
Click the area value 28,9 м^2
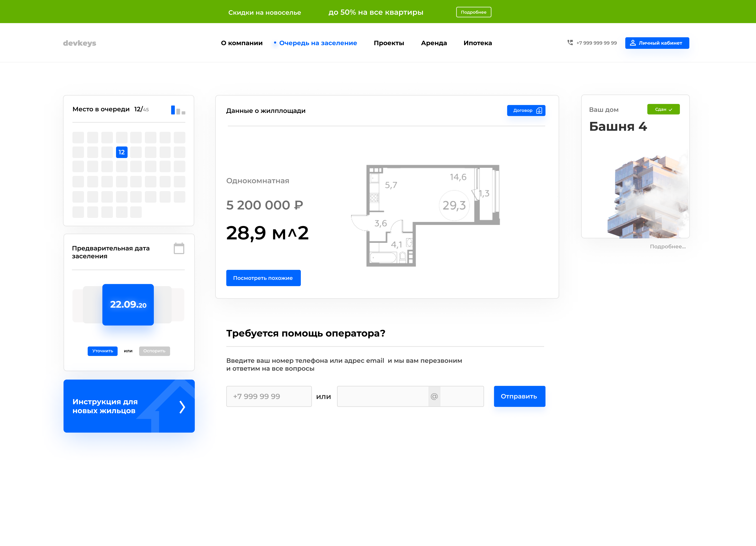point(267,233)
